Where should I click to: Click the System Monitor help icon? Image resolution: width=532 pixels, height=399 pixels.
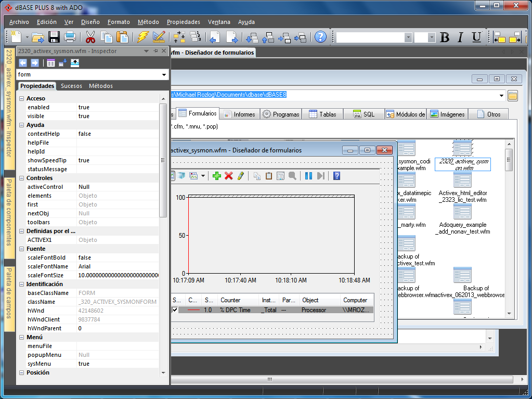(336, 176)
